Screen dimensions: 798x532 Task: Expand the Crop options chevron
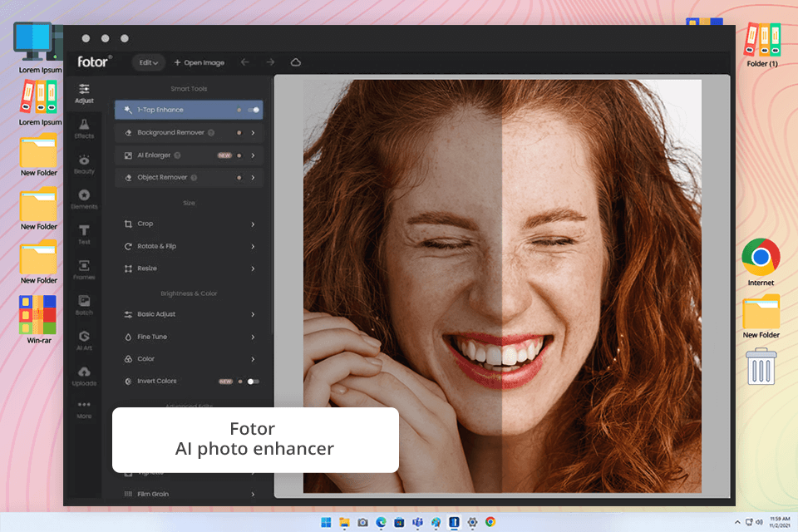pyautogui.click(x=253, y=224)
